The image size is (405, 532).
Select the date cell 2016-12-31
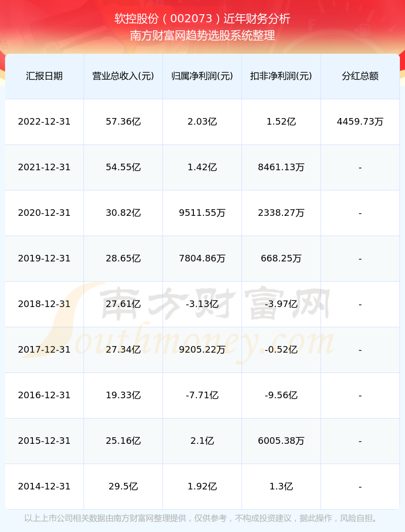(x=45, y=395)
